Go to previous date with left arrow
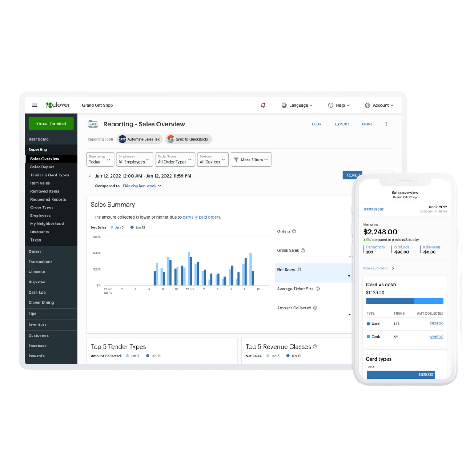 (89, 176)
